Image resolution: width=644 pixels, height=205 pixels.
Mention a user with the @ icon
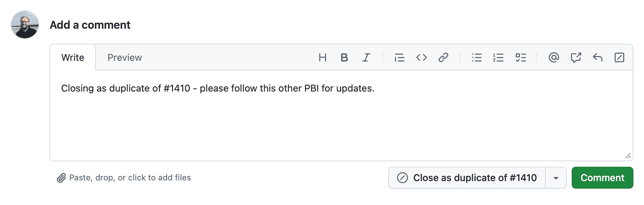pos(554,57)
